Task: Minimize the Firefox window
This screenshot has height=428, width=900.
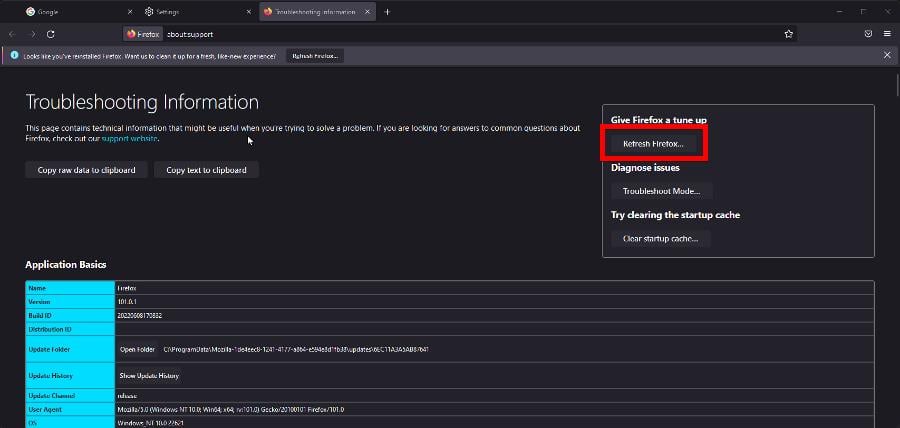Action: click(x=839, y=12)
